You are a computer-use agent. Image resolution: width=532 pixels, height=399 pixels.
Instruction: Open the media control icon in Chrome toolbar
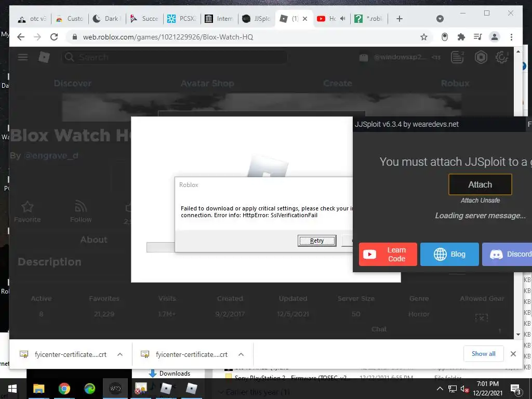(478, 37)
